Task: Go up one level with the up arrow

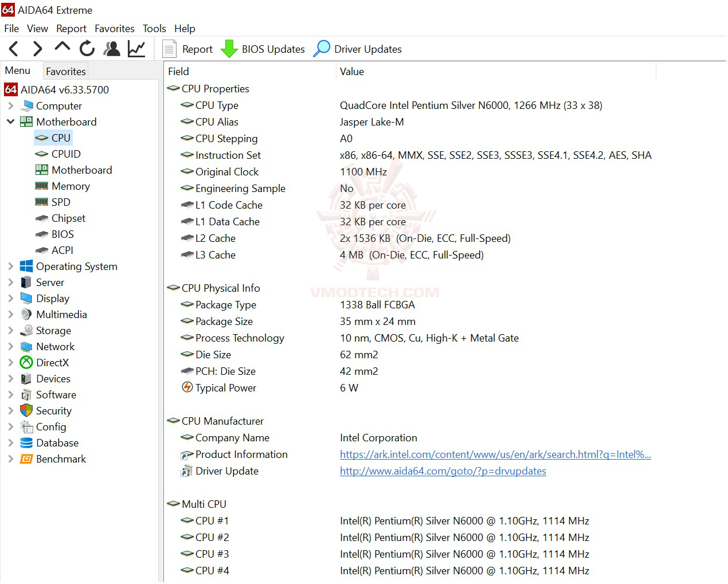Action: click(62, 48)
